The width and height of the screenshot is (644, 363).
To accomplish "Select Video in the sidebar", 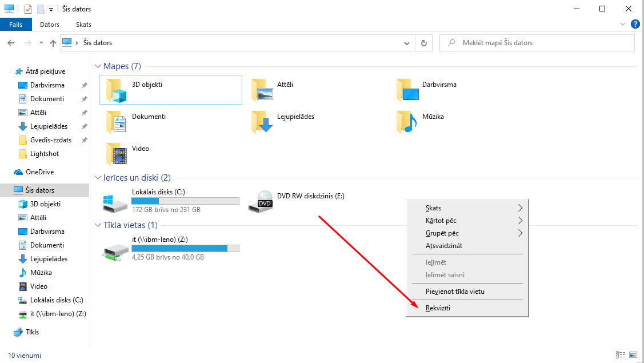I will click(39, 286).
